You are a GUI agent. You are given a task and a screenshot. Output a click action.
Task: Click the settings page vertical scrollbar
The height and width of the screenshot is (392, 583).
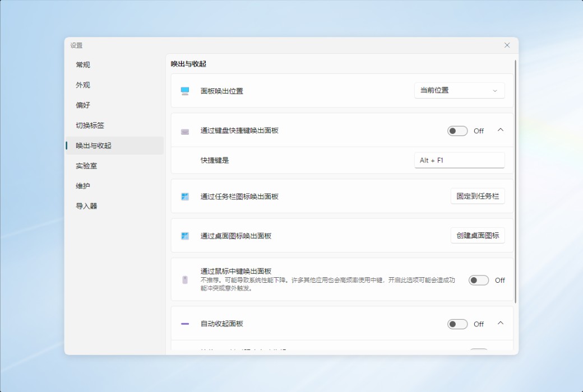coord(515,181)
